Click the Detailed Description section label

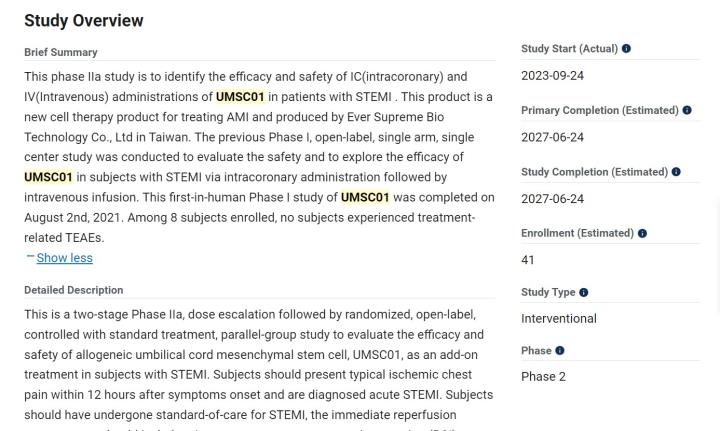(x=74, y=290)
